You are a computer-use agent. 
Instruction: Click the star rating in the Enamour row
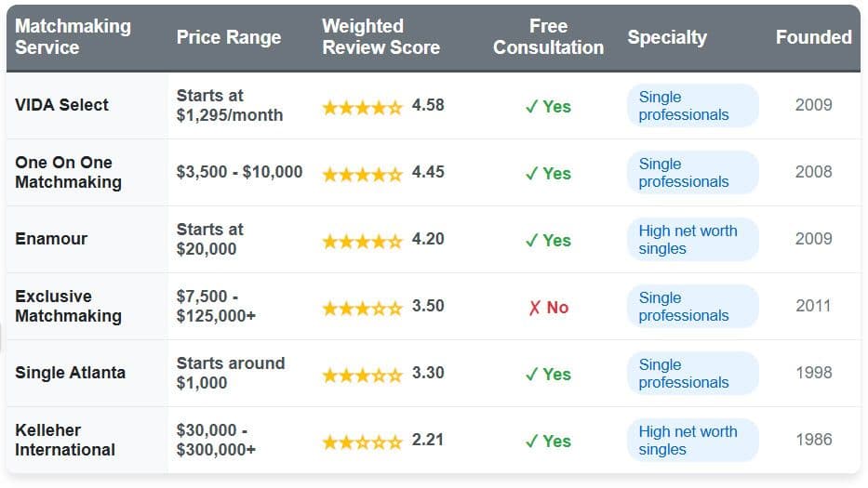[362, 241]
